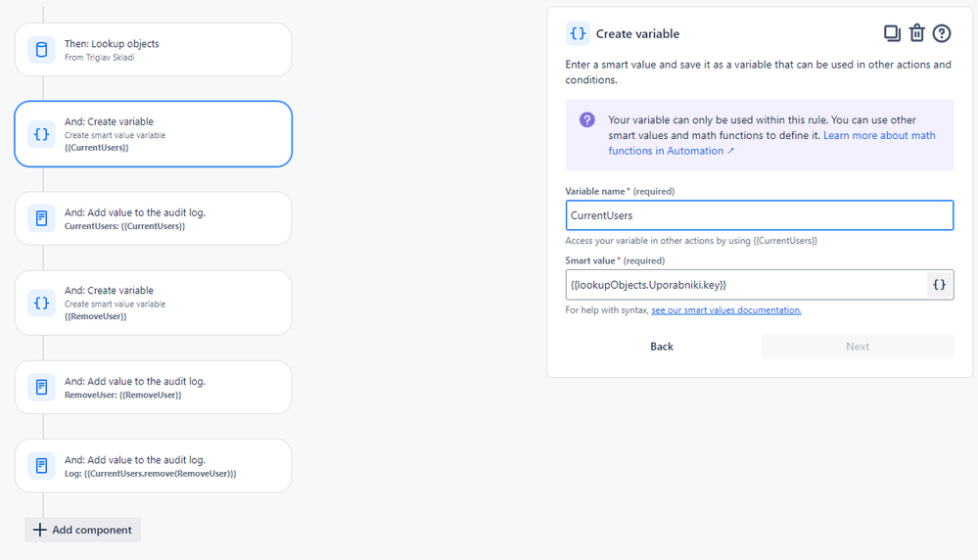The height and width of the screenshot is (560, 978).
Task: Click CurrentUsers create variable braces icon
Action: pos(41,134)
